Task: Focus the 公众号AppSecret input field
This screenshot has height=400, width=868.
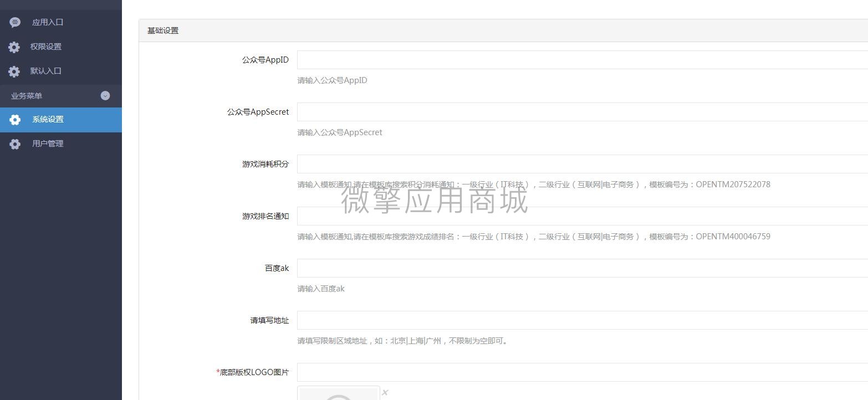Action: pyautogui.click(x=583, y=112)
